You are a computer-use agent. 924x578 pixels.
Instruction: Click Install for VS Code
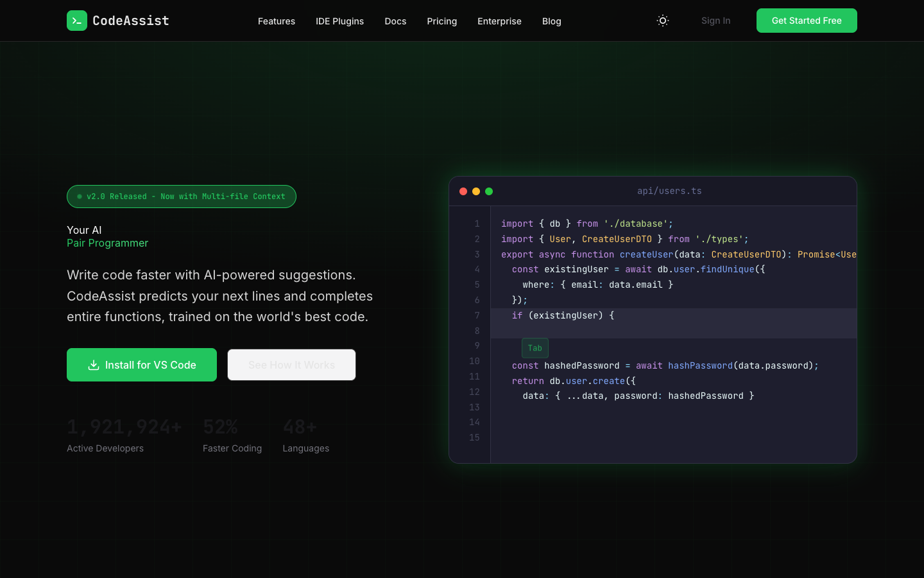coord(141,365)
